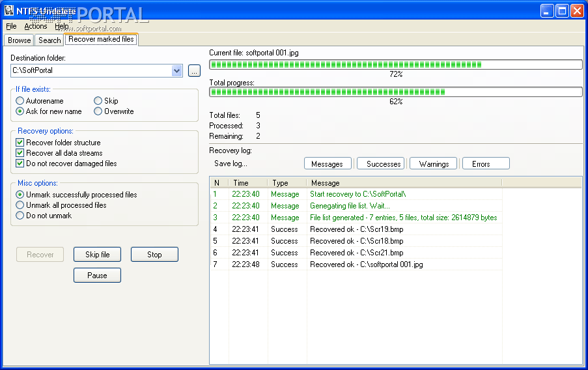Screen dimensions: 588x370
Task: Open the Actions menu
Action: (36, 26)
